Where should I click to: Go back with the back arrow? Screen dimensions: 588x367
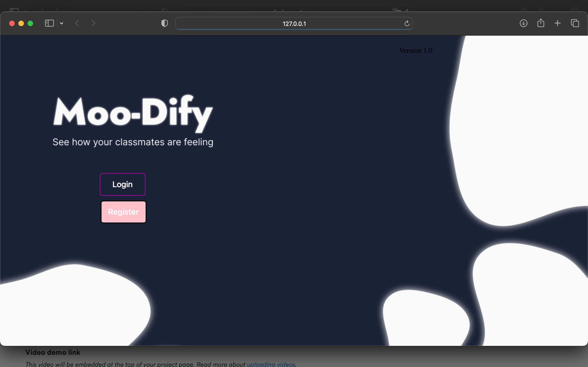pyautogui.click(x=77, y=23)
